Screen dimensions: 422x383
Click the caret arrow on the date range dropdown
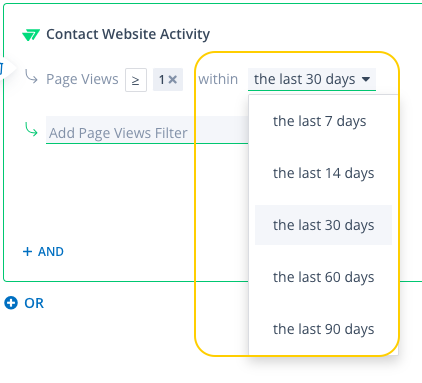pos(366,79)
